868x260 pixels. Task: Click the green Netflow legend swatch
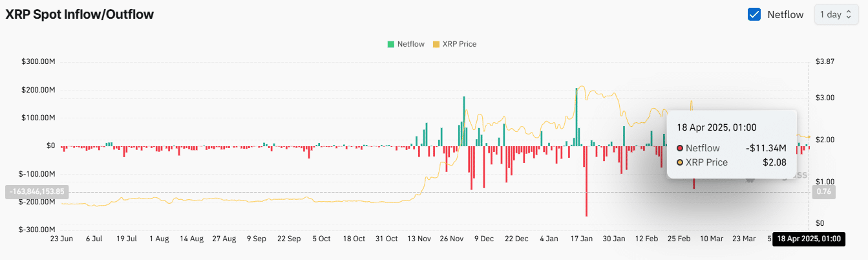tap(390, 44)
